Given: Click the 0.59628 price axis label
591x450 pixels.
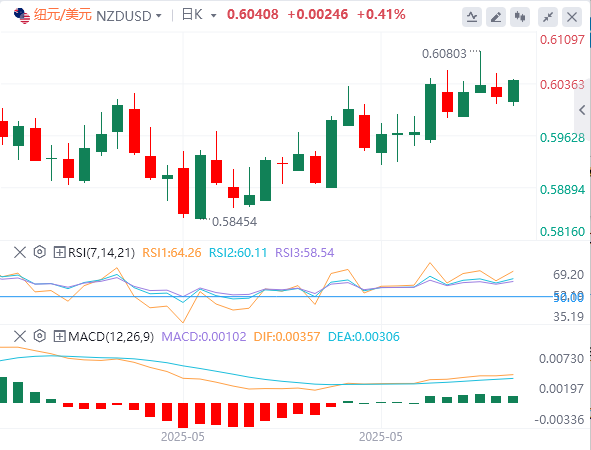Looking at the screenshot, I should pos(562,138).
